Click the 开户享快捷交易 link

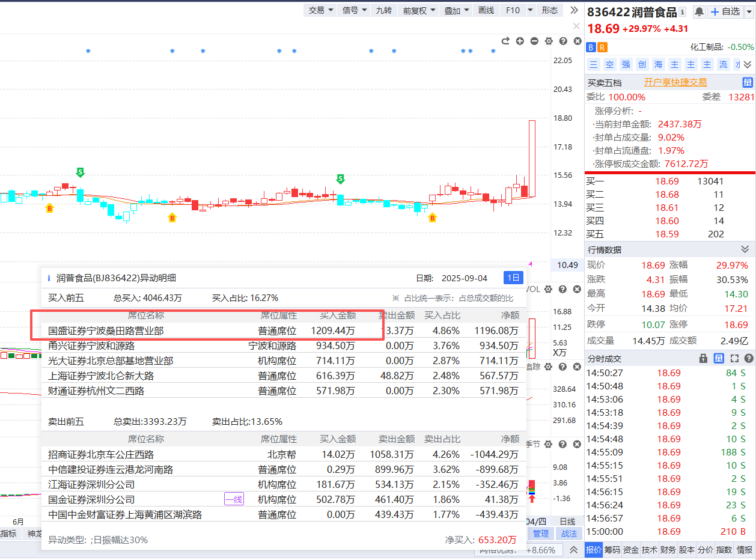[675, 82]
